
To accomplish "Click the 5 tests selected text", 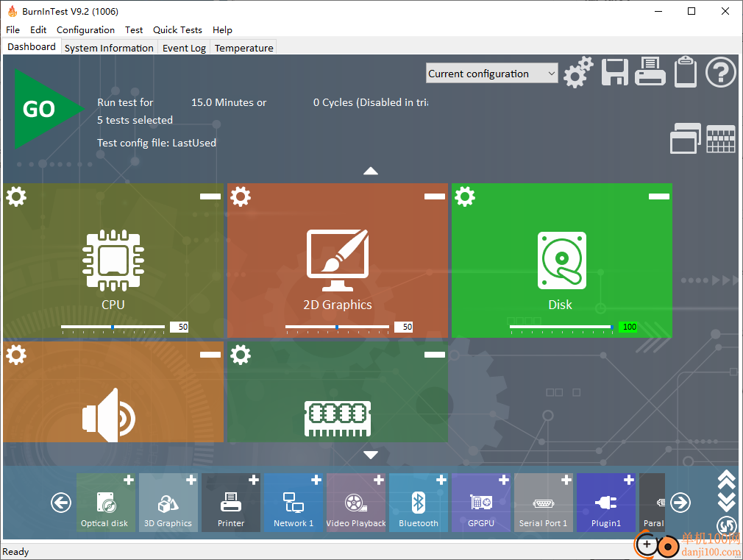I will (x=135, y=120).
